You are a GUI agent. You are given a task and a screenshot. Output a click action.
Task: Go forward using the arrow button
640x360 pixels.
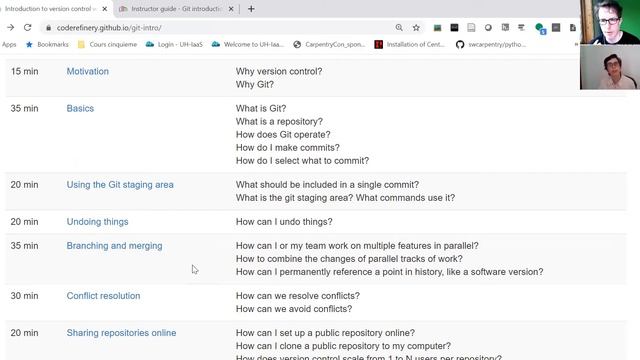(x=11, y=28)
